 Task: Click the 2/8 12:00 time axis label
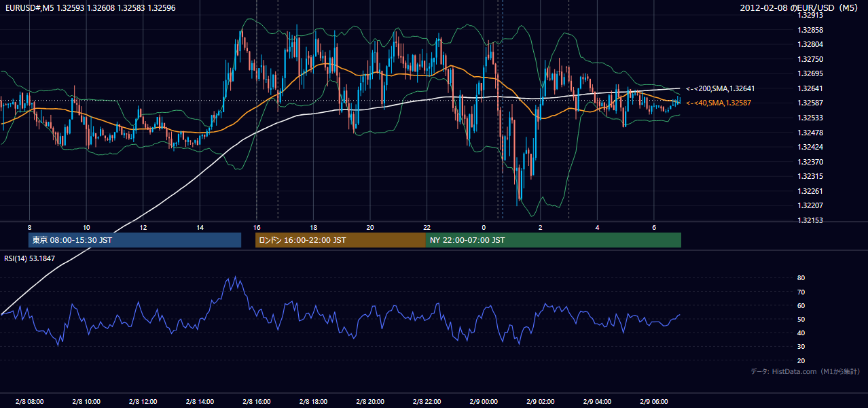click(x=143, y=401)
